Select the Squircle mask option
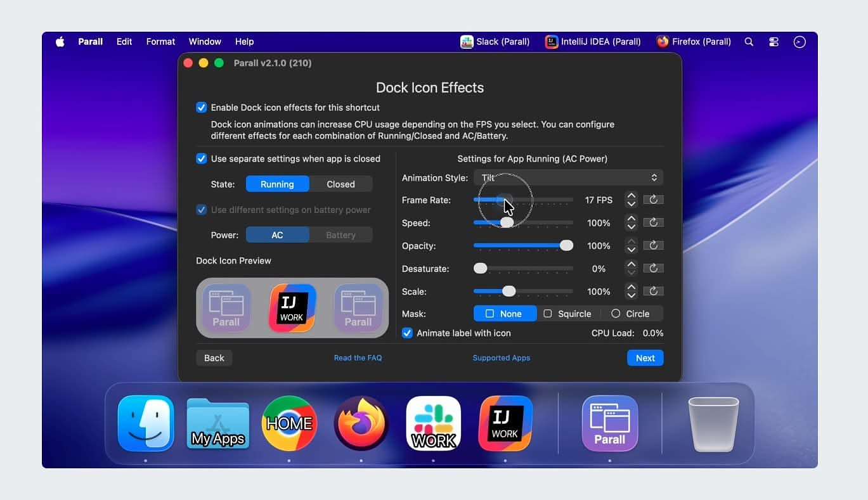 567,314
